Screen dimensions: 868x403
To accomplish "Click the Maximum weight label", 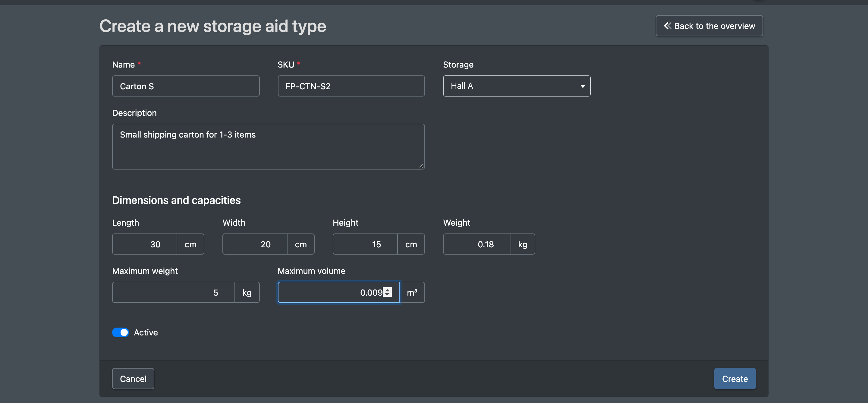I will pyautogui.click(x=145, y=271).
